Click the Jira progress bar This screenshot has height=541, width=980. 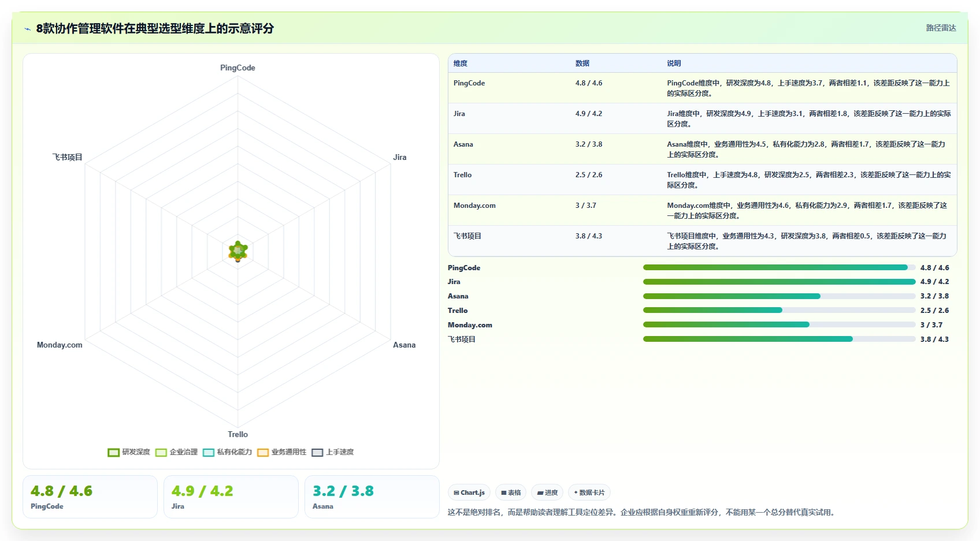pos(779,282)
